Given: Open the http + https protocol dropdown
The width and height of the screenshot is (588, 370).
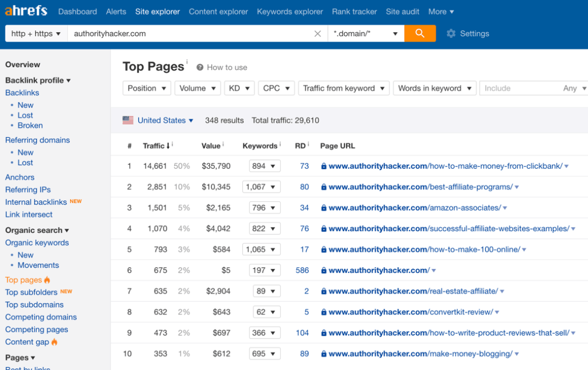Looking at the screenshot, I should [x=36, y=34].
